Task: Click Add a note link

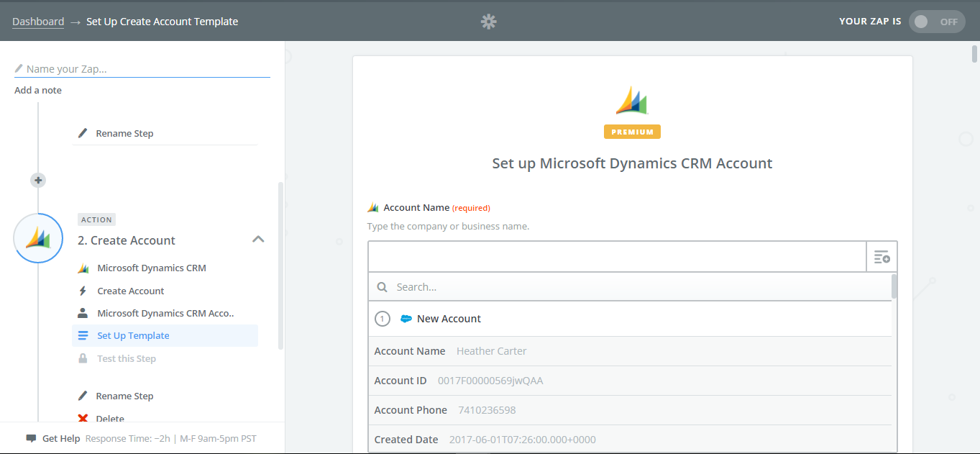Action: tap(38, 91)
